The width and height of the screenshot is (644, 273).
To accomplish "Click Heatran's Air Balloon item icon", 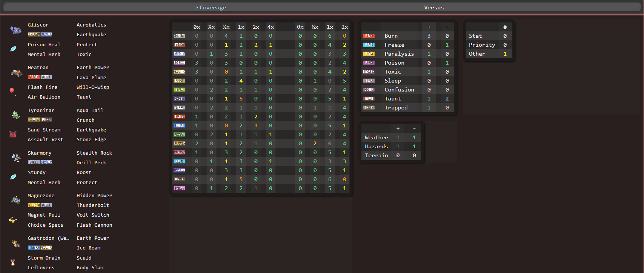I will [x=12, y=91].
